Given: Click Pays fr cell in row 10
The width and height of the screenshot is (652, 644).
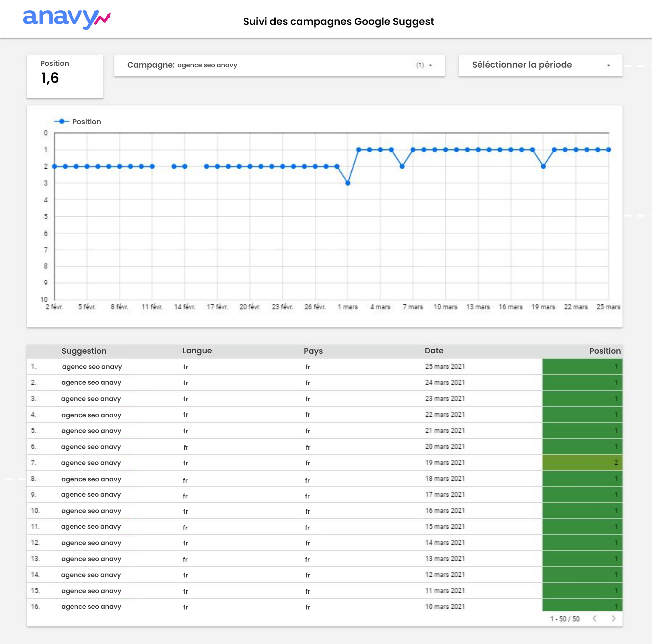Looking at the screenshot, I should click(x=308, y=512).
